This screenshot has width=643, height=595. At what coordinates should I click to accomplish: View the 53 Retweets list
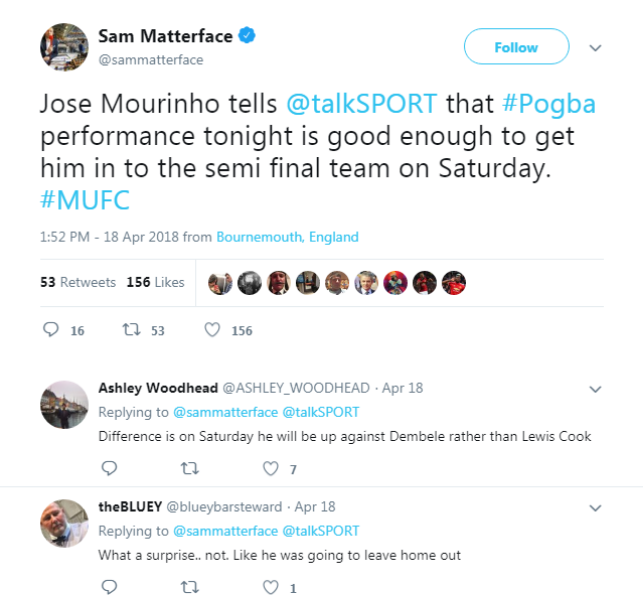click(x=78, y=282)
